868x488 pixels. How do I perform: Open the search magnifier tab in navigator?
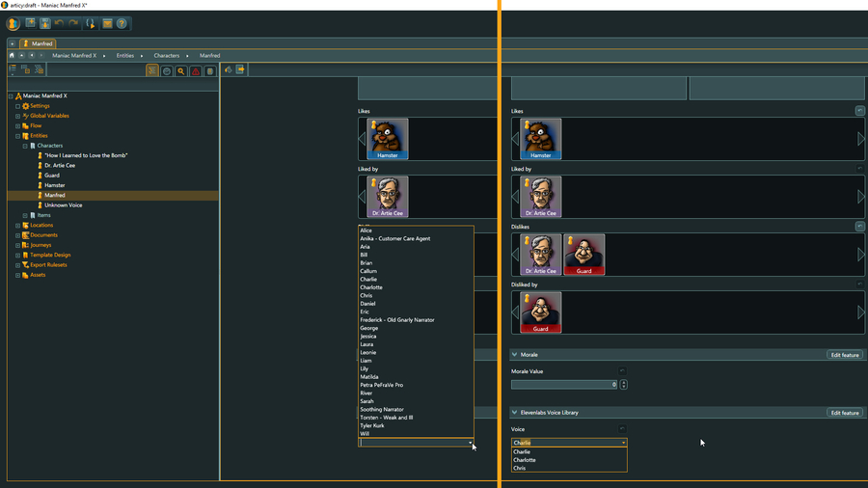point(180,71)
